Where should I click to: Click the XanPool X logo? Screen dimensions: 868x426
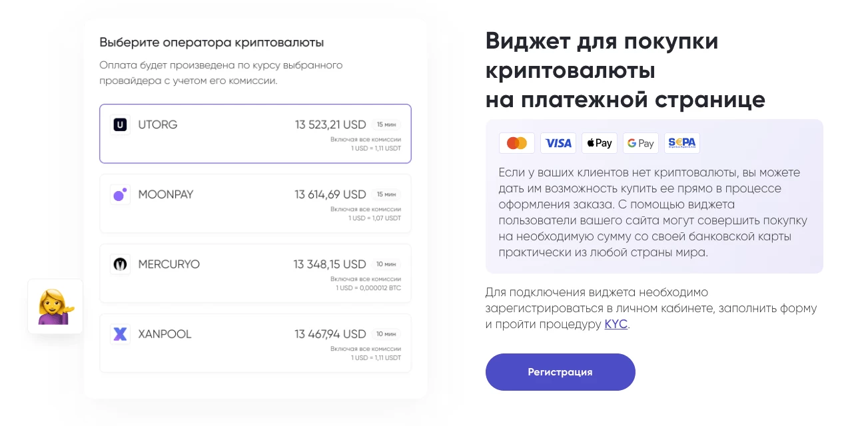120,334
